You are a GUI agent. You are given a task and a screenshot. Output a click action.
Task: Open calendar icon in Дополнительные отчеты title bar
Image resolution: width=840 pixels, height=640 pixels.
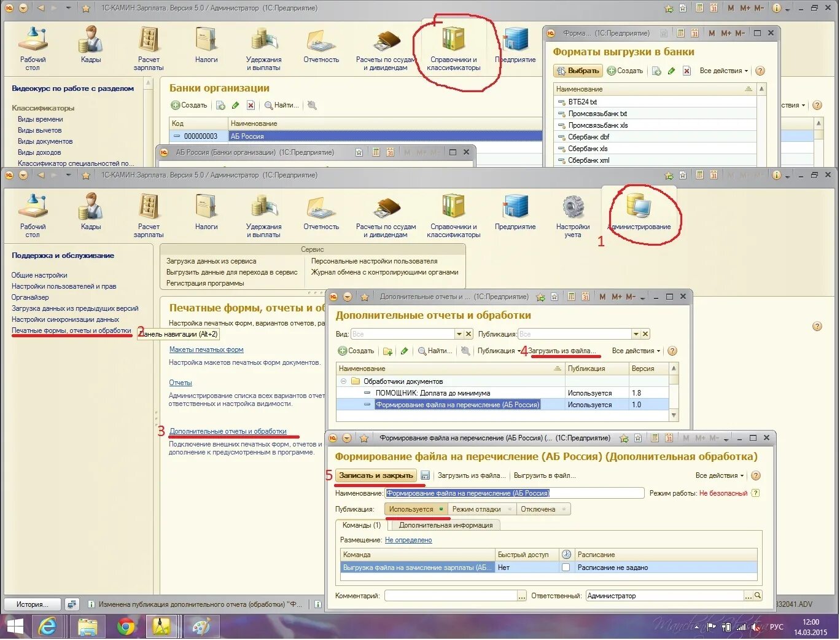(585, 297)
